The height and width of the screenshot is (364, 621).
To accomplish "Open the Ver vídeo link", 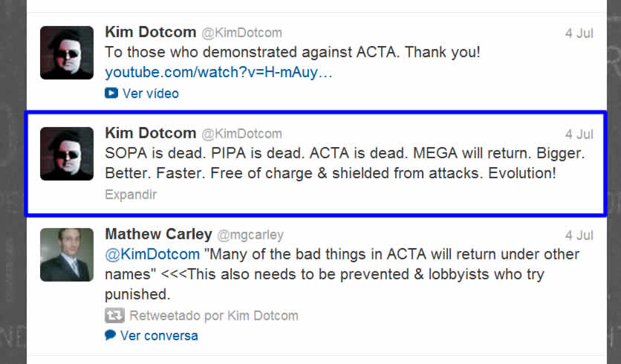I will click(150, 94).
